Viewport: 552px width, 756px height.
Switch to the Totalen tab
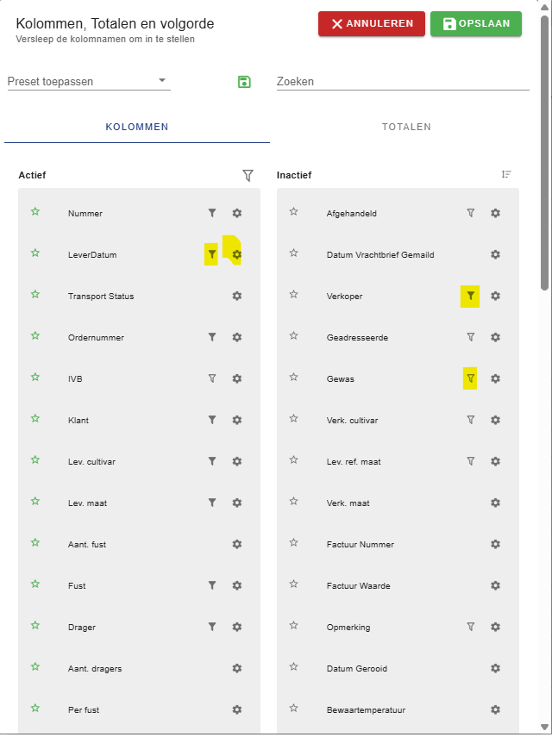pos(406,127)
